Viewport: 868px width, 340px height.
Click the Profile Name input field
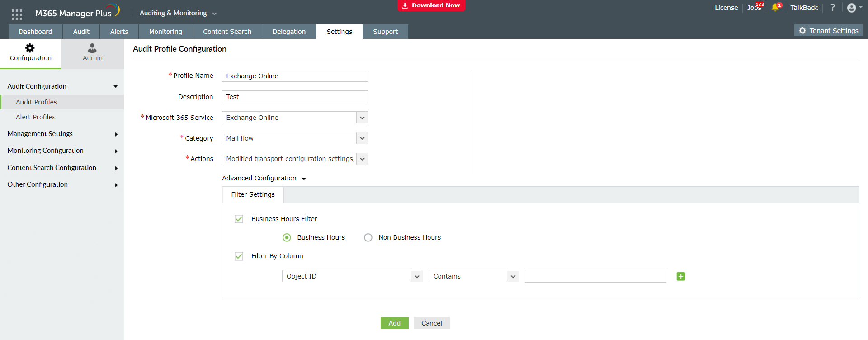(295, 76)
